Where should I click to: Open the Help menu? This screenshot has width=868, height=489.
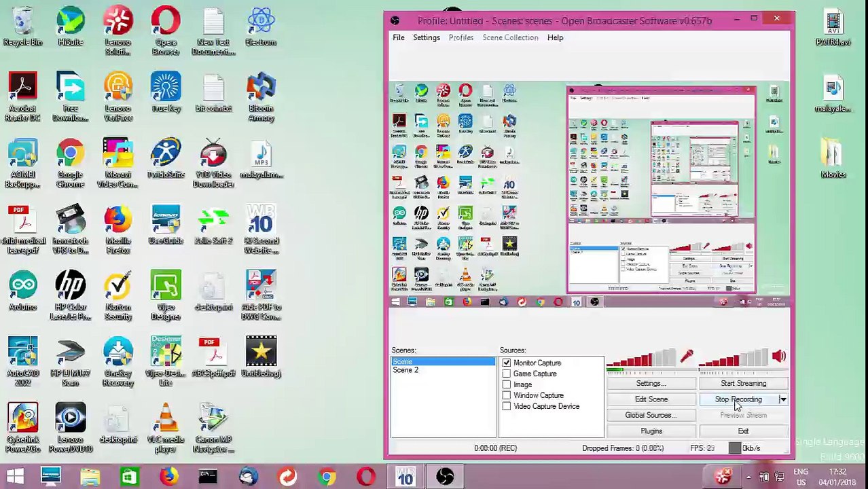pyautogui.click(x=555, y=37)
